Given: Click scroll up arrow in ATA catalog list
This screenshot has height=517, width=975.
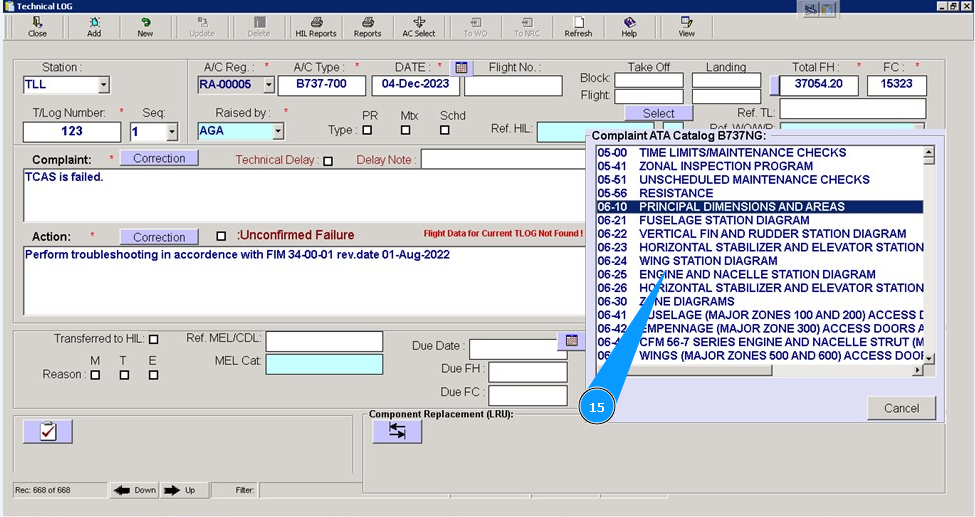Looking at the screenshot, I should pyautogui.click(x=929, y=151).
